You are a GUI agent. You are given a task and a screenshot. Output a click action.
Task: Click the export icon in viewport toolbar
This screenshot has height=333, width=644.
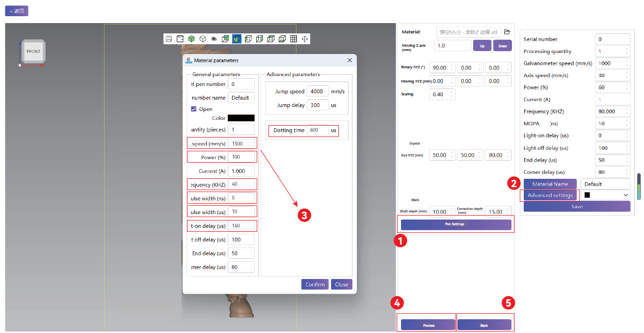(x=180, y=39)
